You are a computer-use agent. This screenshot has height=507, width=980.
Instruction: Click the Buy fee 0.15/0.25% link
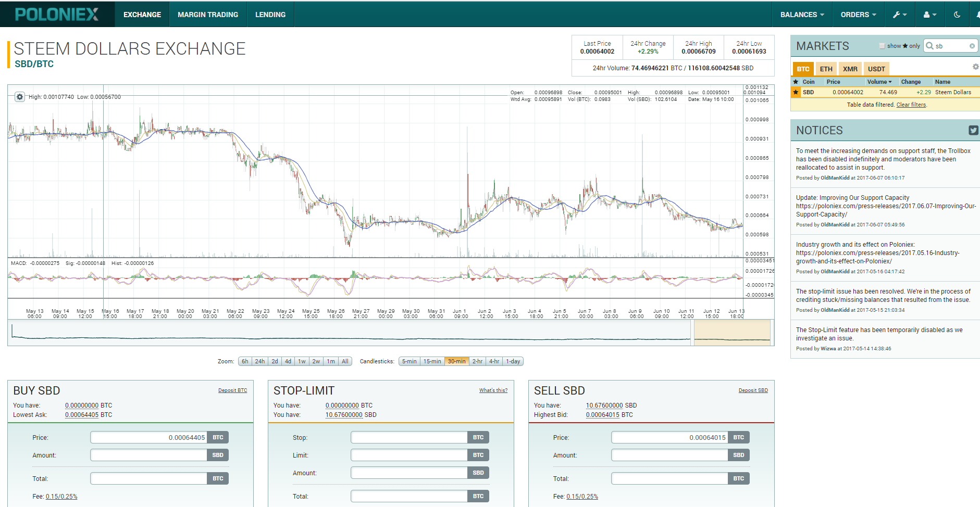coord(61,497)
